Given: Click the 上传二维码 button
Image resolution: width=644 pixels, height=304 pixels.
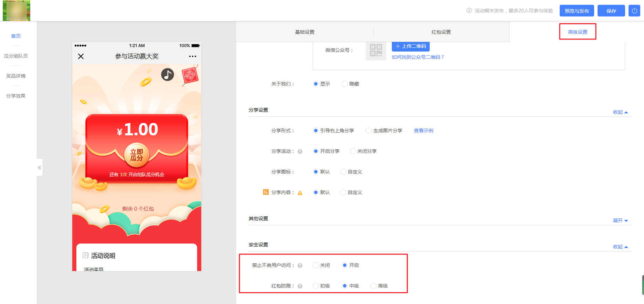Looking at the screenshot, I should pyautogui.click(x=411, y=46).
